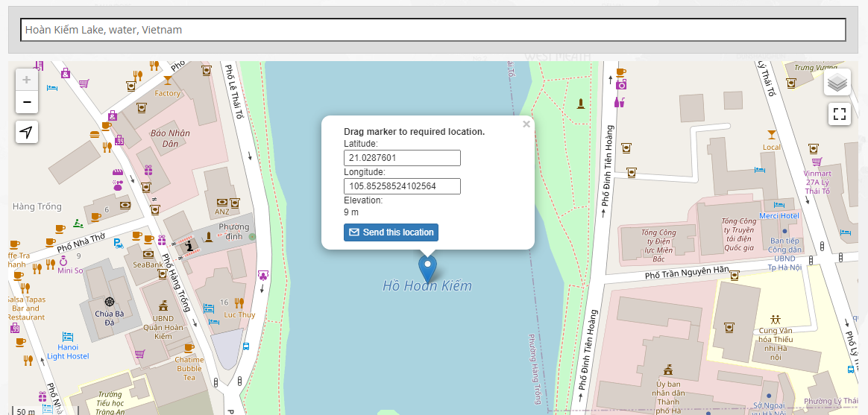Click the ANZ bank icon
Image resolution: width=868 pixels, height=415 pixels.
222,203
